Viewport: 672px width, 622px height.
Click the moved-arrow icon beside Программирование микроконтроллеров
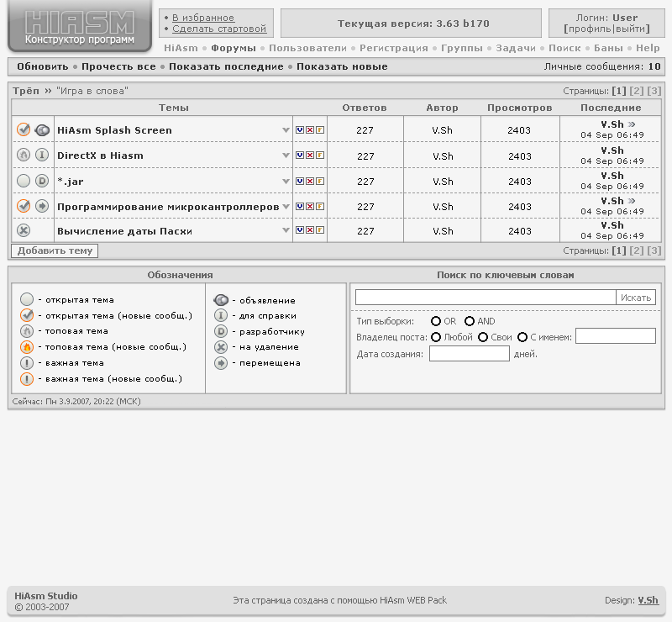(42, 206)
